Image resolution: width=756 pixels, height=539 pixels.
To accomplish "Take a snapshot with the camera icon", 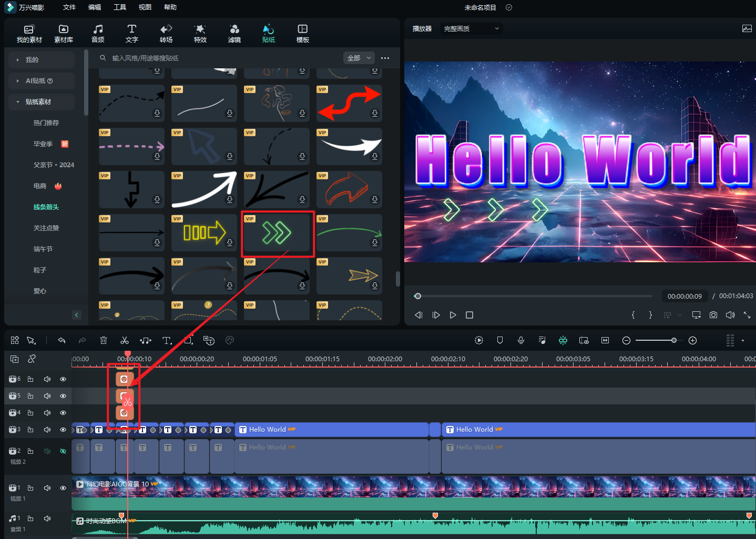I will (x=713, y=315).
